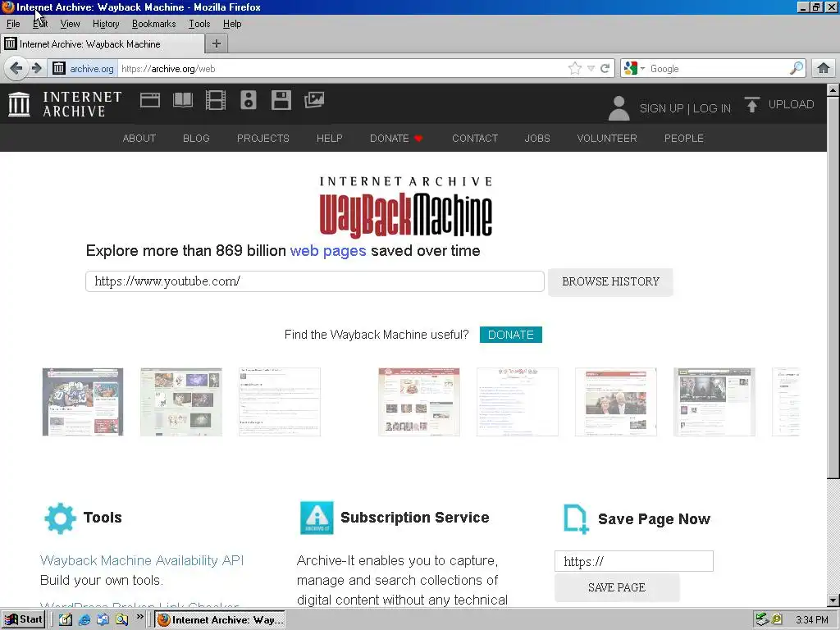Click the Firefox taskbar window button
The height and width of the screenshot is (630, 840).
click(220, 620)
